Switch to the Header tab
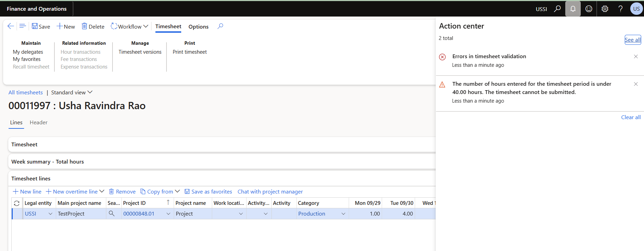The width and height of the screenshot is (644, 251). (39, 122)
